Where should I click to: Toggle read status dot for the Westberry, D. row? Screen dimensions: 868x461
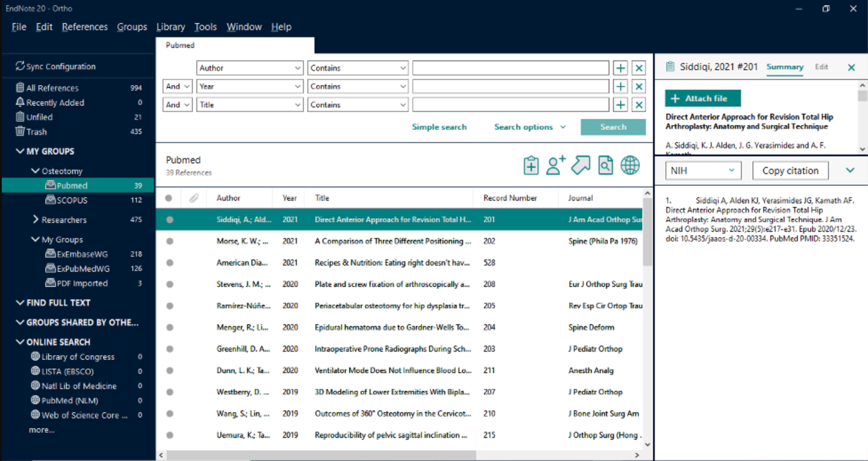[170, 392]
